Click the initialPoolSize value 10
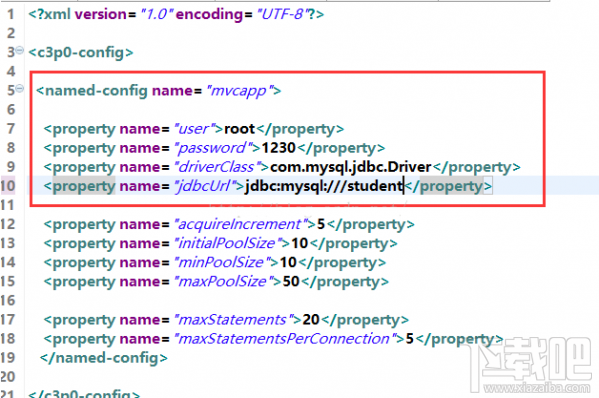Screen dimensions: 599x398 point(300,243)
